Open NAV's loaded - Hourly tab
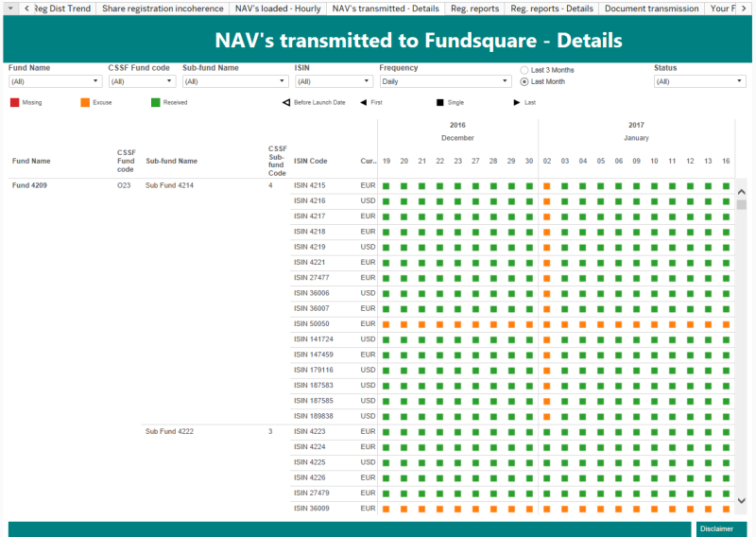Viewport: 756px width, 537px height. 278,9
